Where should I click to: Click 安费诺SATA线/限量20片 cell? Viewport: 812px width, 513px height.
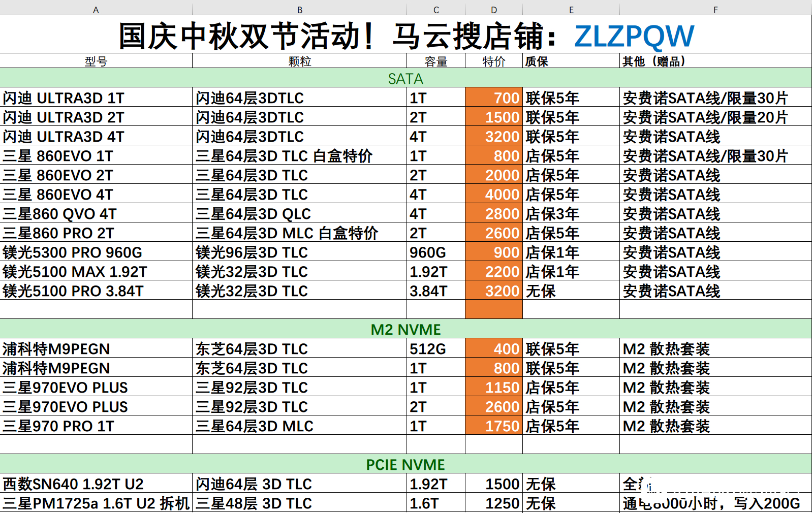click(x=715, y=117)
